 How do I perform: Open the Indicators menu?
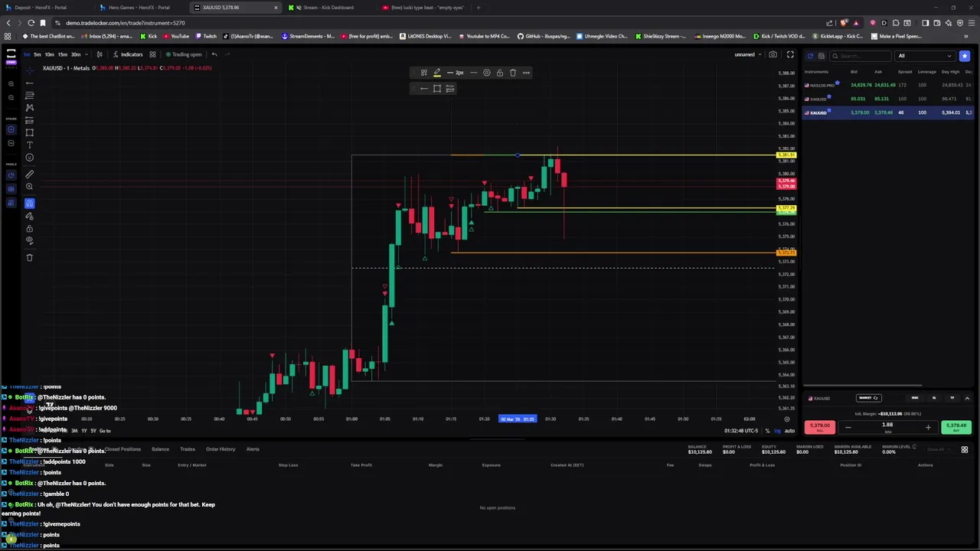tap(127, 54)
